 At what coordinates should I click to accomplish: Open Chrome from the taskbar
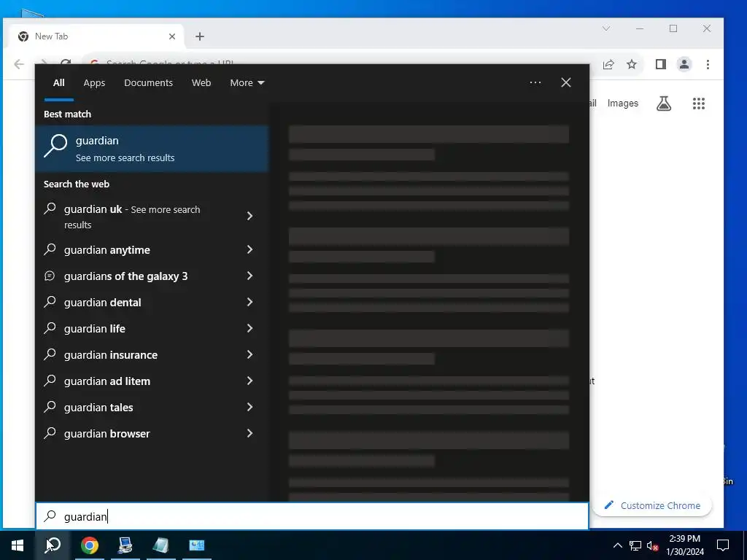[89, 545]
